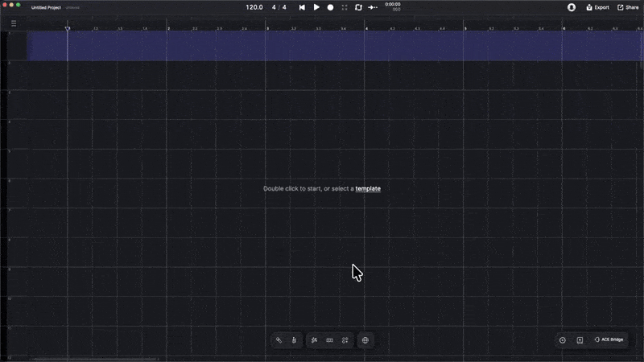Click the Export button

coord(597,7)
